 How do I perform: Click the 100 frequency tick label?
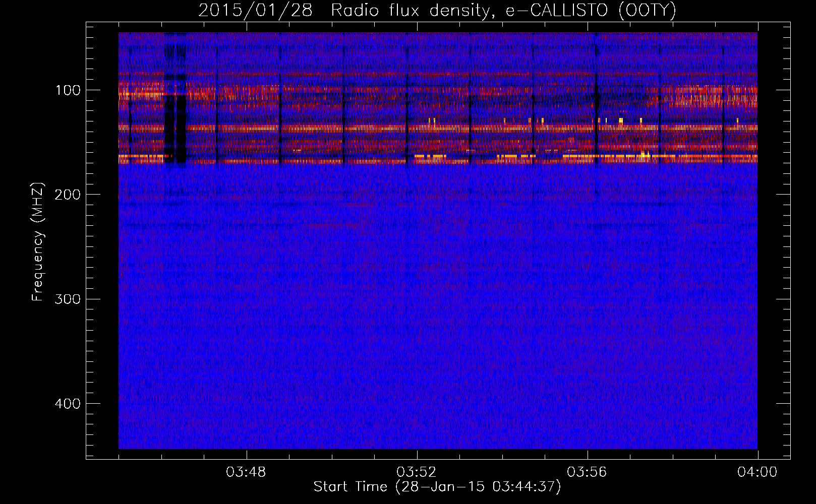coord(68,91)
